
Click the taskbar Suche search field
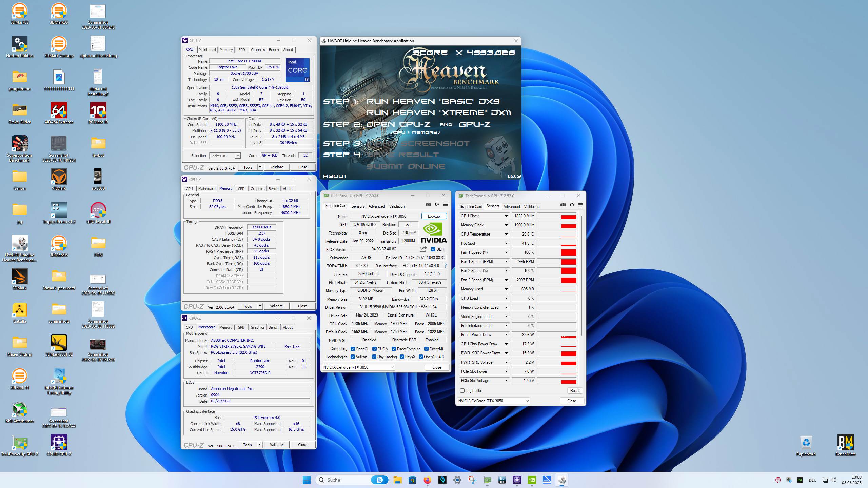click(352, 480)
